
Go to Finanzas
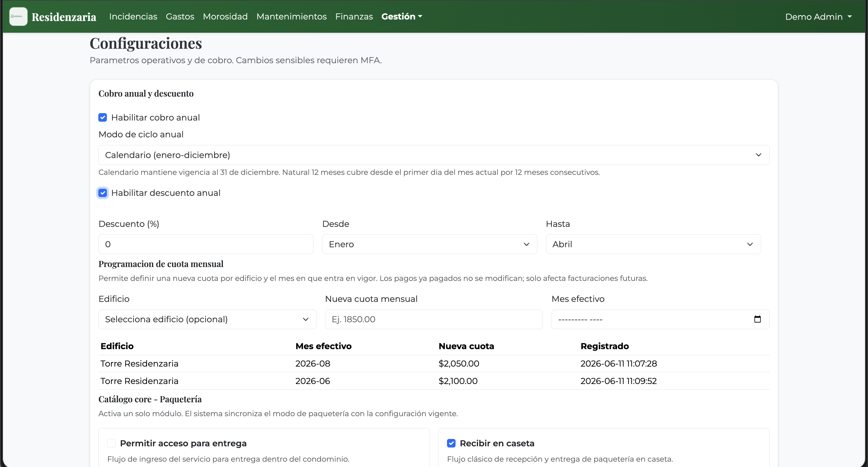click(354, 17)
